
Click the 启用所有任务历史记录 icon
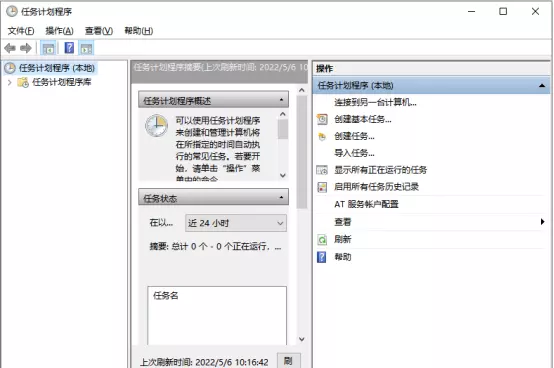[322, 187]
